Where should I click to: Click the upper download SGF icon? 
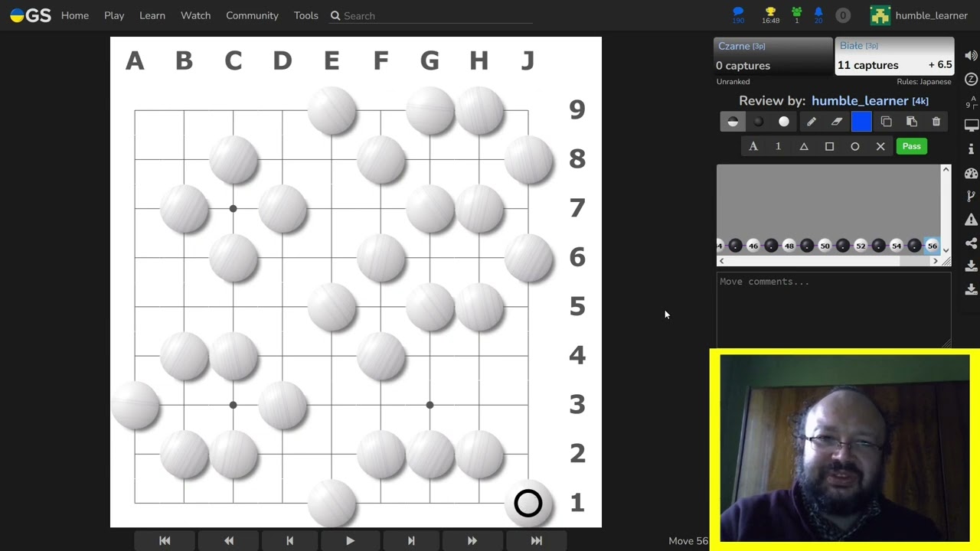pos(971,266)
